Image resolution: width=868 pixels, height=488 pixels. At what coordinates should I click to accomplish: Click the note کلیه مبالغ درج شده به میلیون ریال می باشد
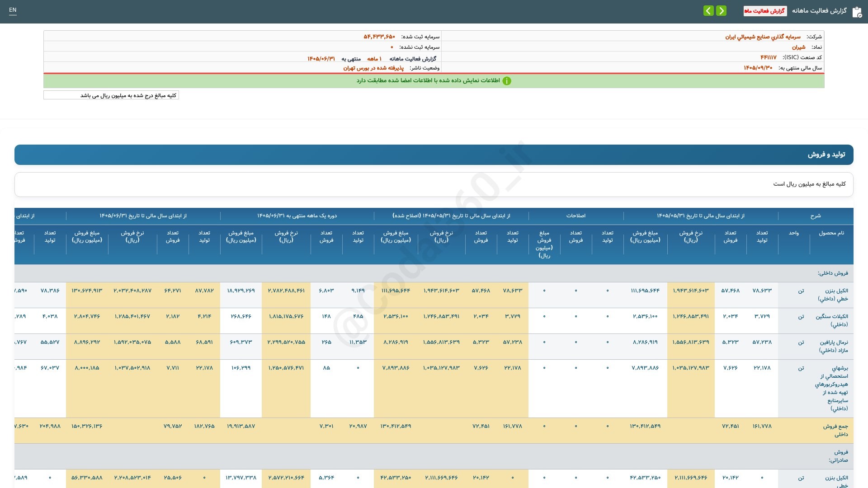click(128, 95)
